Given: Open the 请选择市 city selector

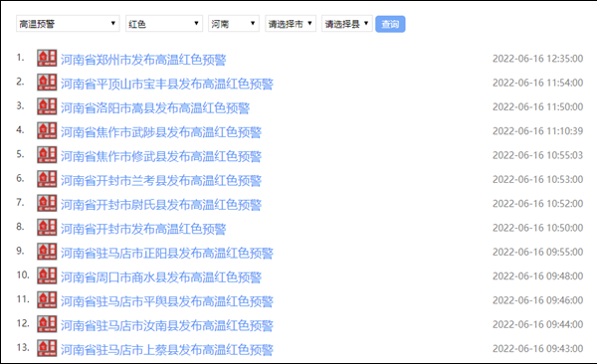Looking at the screenshot, I should pyautogui.click(x=291, y=24).
